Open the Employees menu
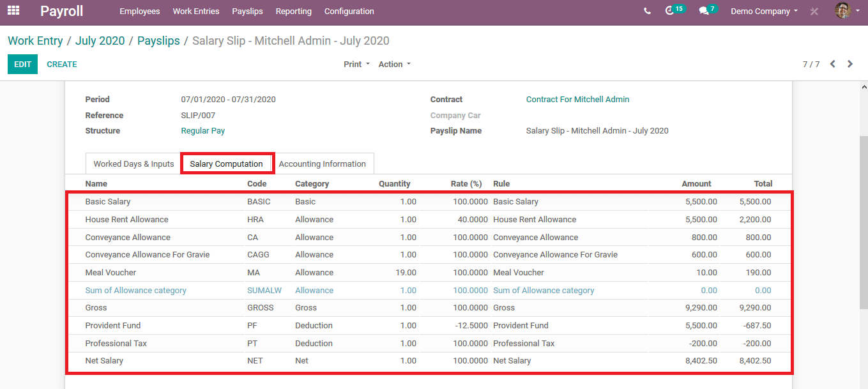The width and height of the screenshot is (868, 389). click(x=140, y=11)
